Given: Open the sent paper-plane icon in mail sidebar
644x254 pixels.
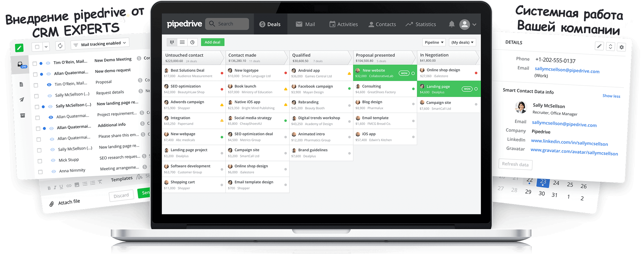Looking at the screenshot, I should coord(22,100).
